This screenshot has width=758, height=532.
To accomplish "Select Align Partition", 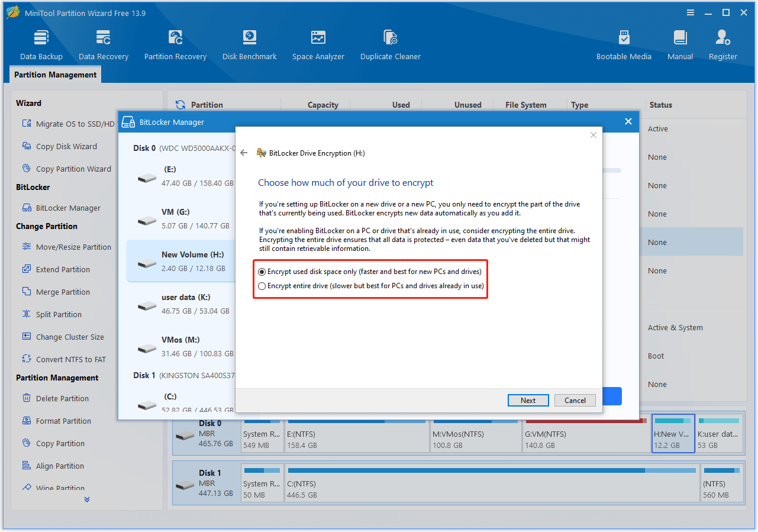I will [53, 466].
